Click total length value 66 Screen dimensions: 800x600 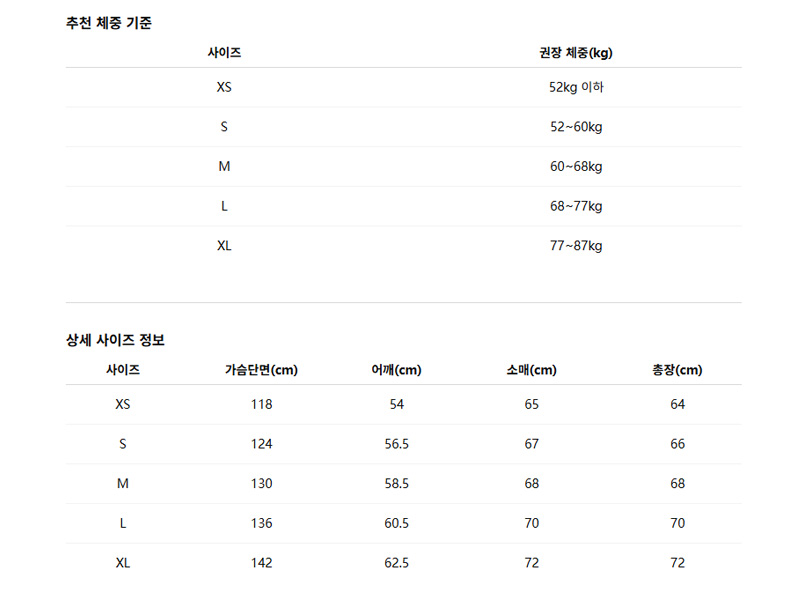(677, 444)
